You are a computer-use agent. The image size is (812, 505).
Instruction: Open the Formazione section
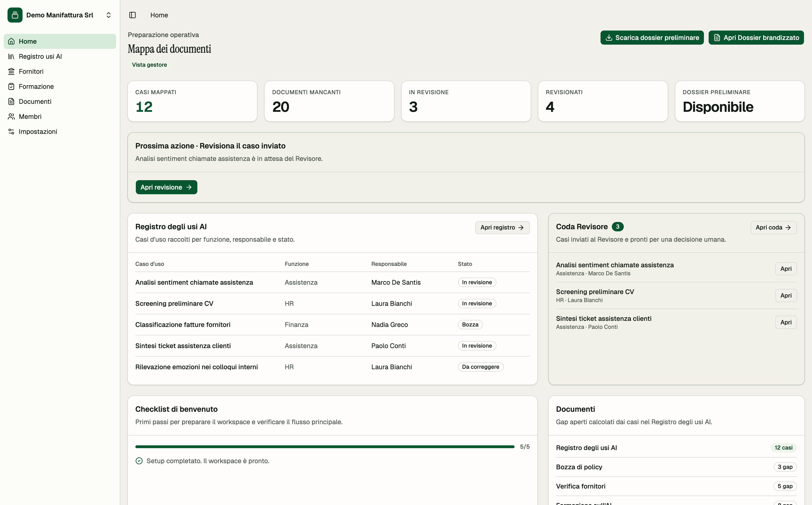[60, 86]
